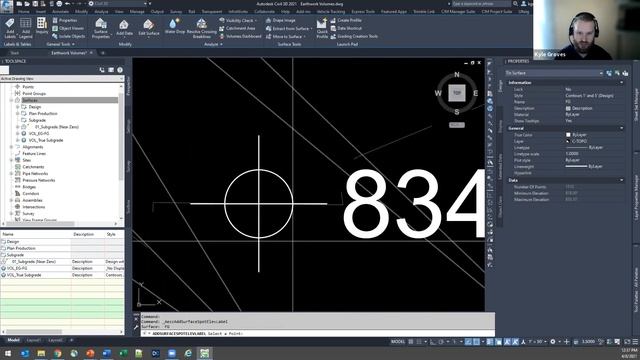Click the Save icon in the quick access toolbar
Screen dimensions: 640x360
click(35, 4)
